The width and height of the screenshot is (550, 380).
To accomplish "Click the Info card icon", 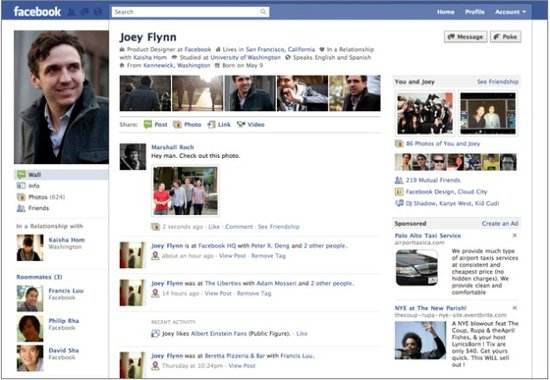I will pyautogui.click(x=21, y=186).
